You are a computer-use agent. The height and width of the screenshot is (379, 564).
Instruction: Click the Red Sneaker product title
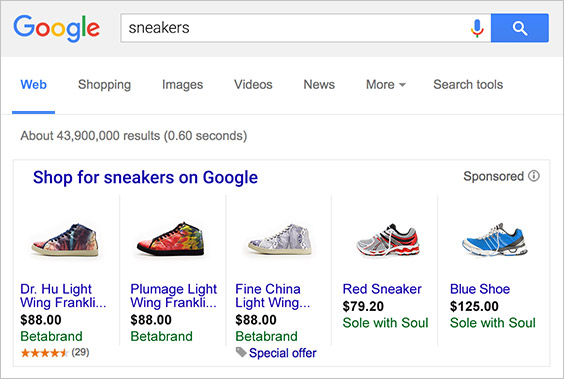click(x=382, y=289)
